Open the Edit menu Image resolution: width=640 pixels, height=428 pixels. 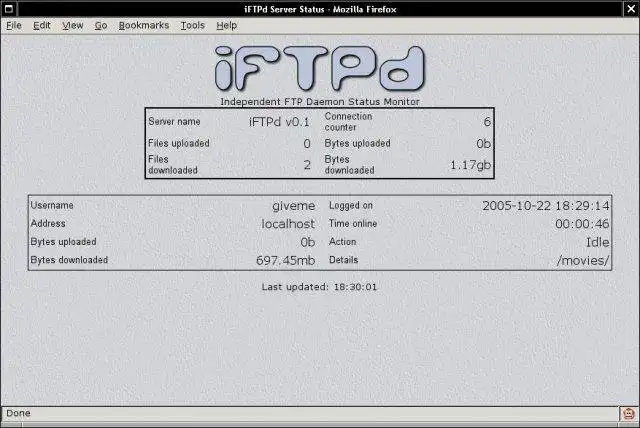tap(42, 25)
